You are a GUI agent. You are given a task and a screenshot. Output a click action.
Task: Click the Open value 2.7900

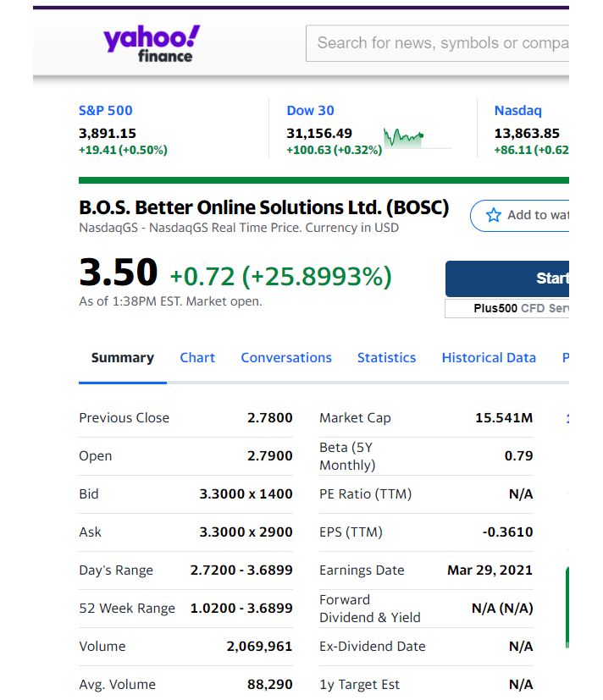270,455
